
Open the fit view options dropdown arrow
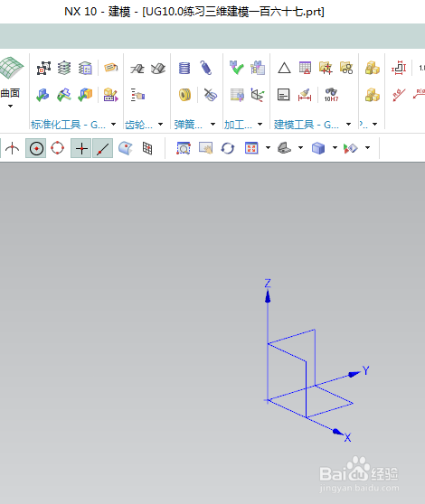[268, 148]
